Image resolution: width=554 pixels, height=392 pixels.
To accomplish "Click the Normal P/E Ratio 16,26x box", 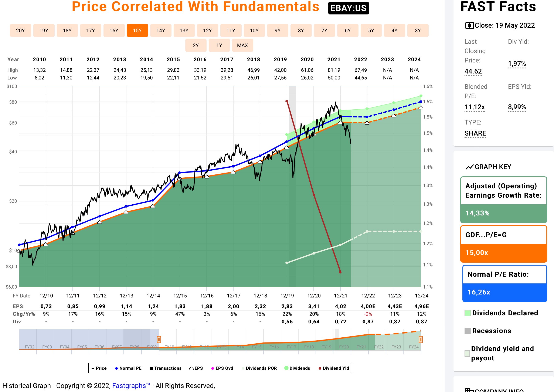I will tap(504, 284).
